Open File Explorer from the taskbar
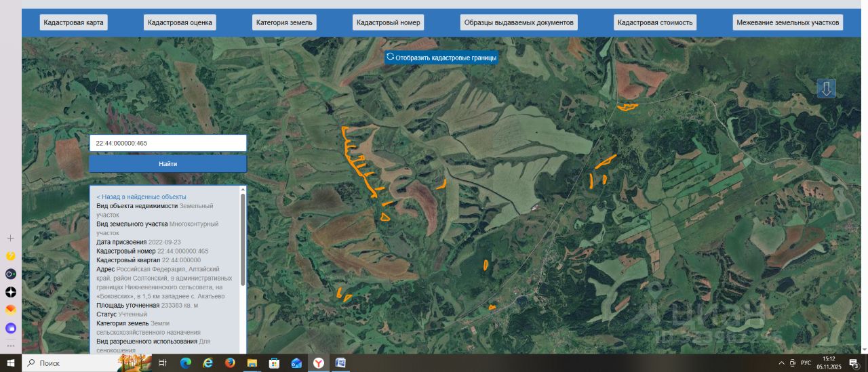This screenshot has height=372, width=868. click(252, 363)
